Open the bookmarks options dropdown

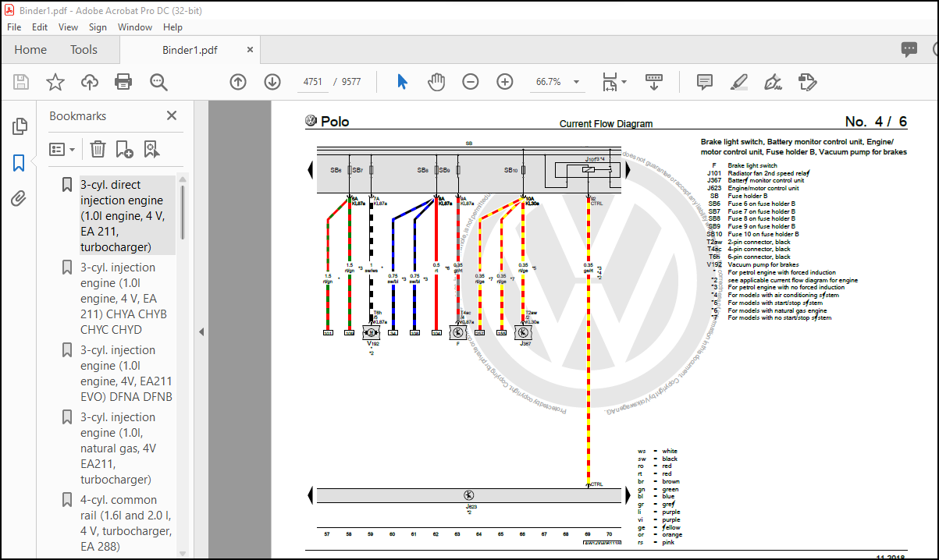click(62, 149)
